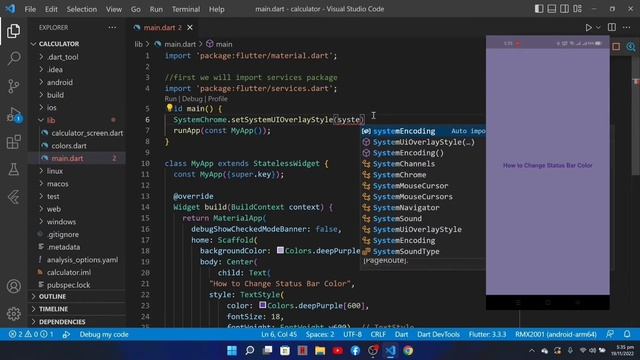The height and width of the screenshot is (360, 640).
Task: Show code action lightbulb on line 5
Action: [x=169, y=108]
